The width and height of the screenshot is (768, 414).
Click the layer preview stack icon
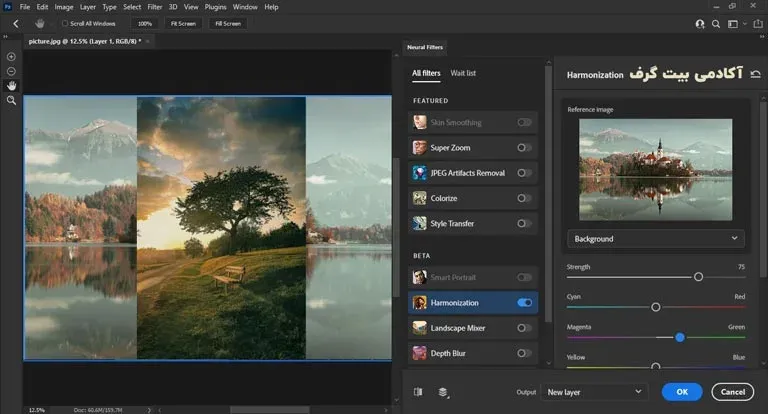[x=443, y=392]
